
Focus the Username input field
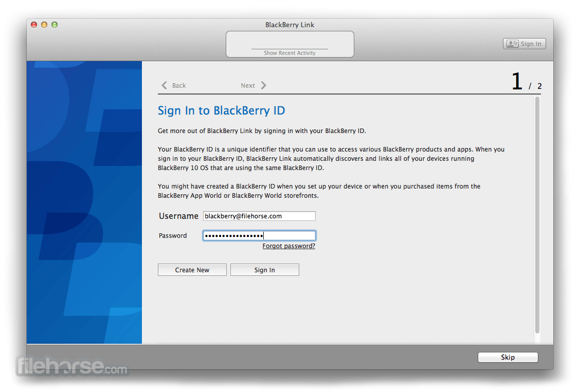259,216
